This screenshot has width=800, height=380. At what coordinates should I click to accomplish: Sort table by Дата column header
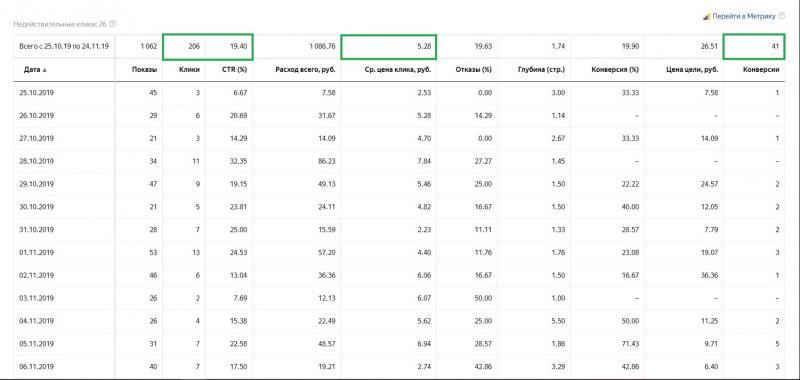pyautogui.click(x=32, y=70)
